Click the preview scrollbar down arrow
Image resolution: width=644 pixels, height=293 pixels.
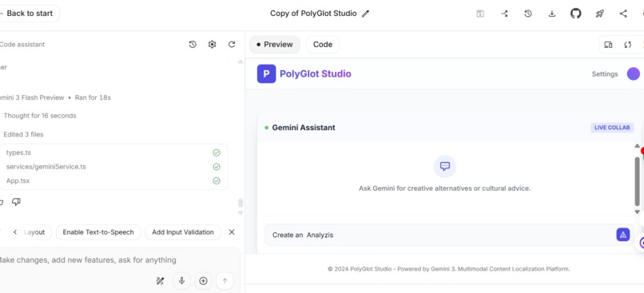pyautogui.click(x=637, y=212)
